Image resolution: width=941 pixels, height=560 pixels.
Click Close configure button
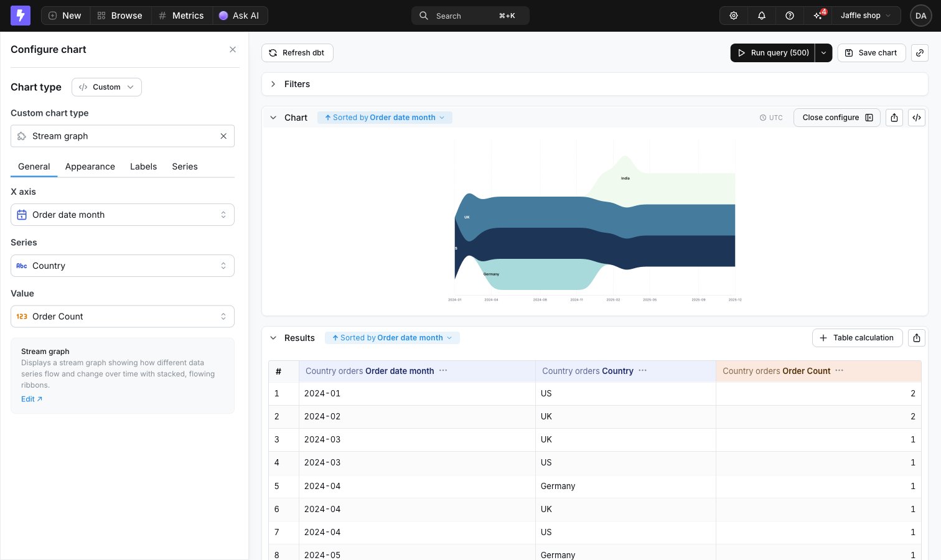point(837,118)
